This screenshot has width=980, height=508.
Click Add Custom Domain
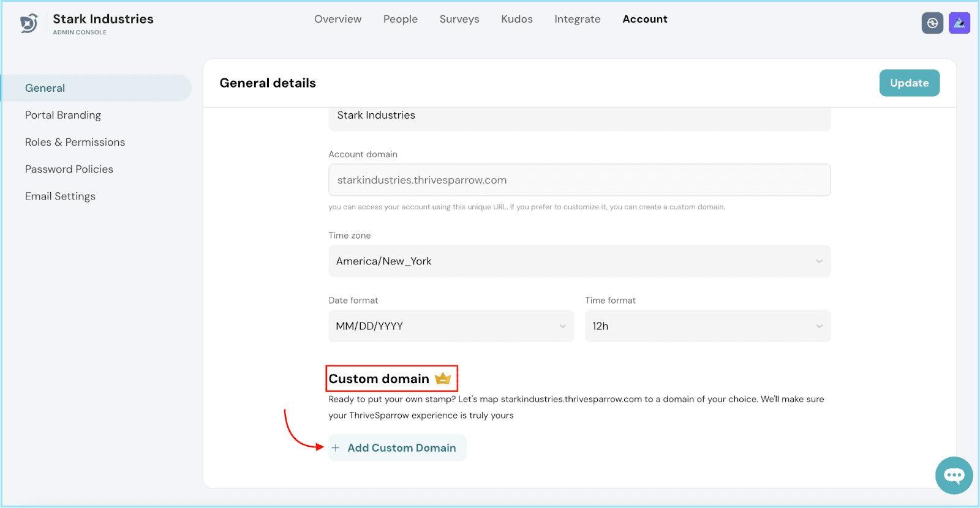click(x=401, y=448)
